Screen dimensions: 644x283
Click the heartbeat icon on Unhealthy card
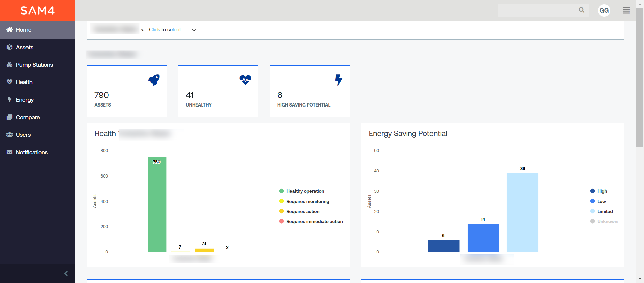coord(245,80)
